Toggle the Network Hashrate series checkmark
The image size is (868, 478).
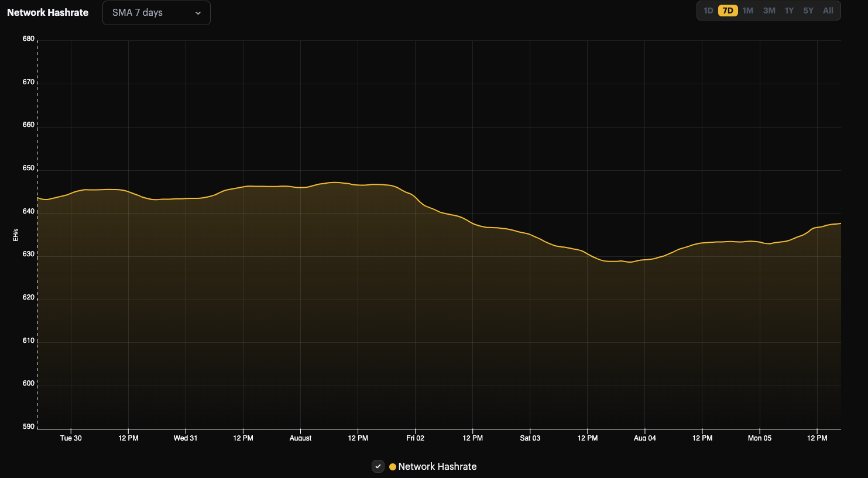pos(378,466)
